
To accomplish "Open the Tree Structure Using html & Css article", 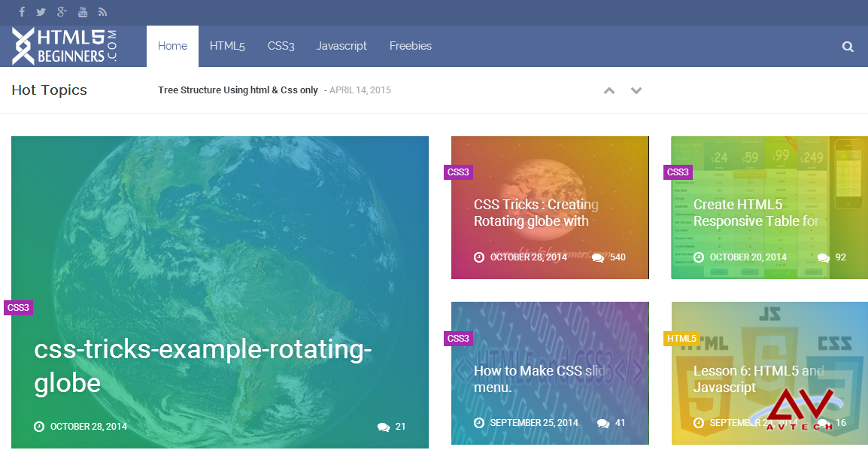I will (x=238, y=90).
